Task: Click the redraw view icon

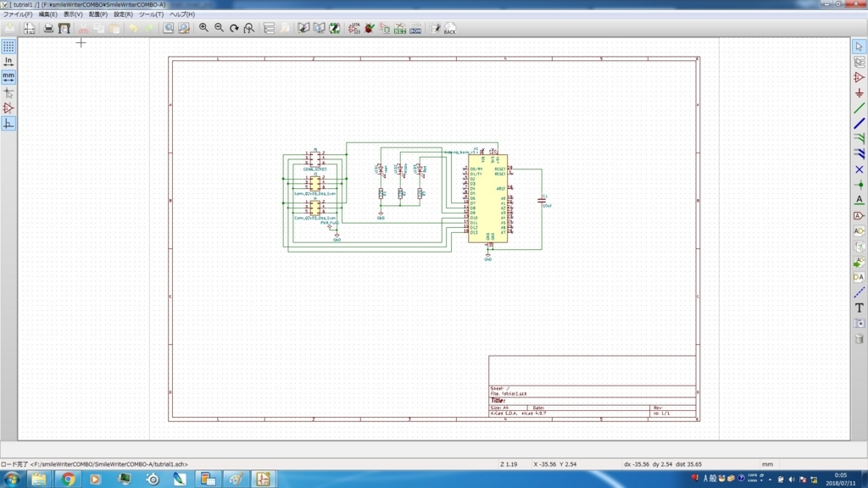Action: click(234, 28)
